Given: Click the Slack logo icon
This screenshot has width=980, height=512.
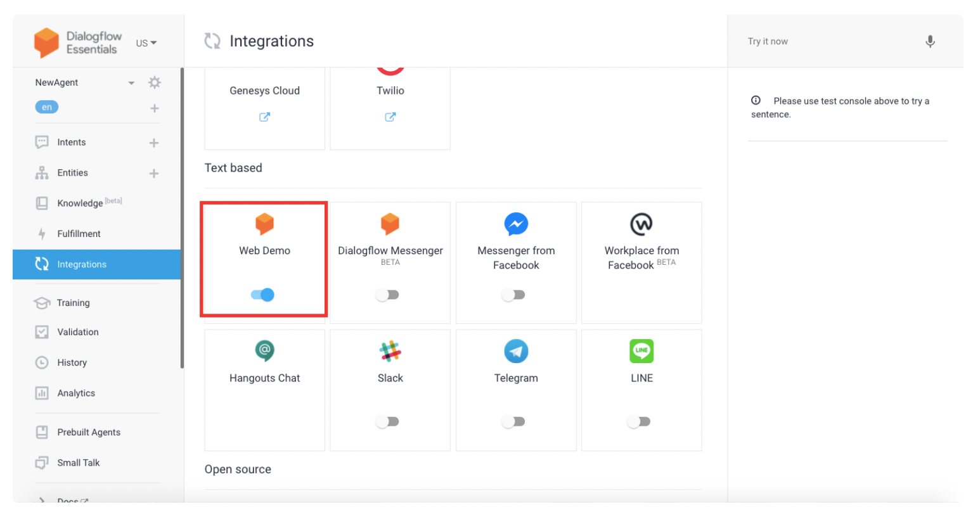Looking at the screenshot, I should pyautogui.click(x=390, y=351).
